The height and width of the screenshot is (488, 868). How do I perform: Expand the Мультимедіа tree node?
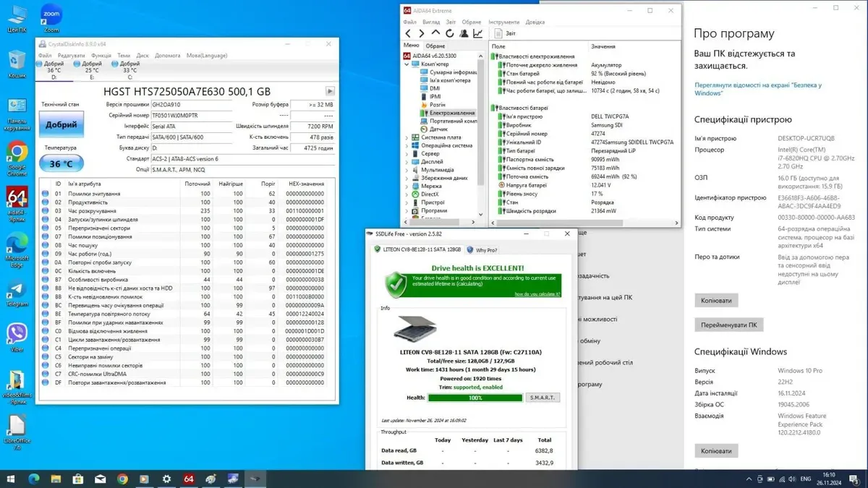[407, 170]
